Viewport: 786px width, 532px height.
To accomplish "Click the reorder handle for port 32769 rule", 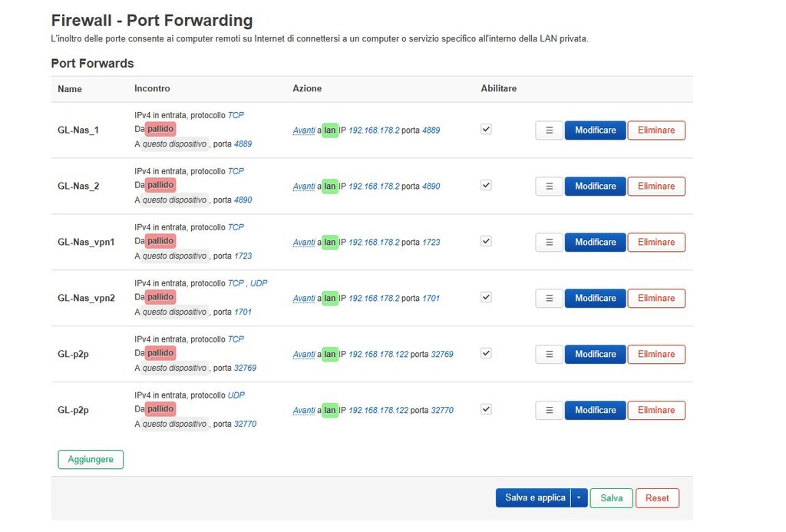I will click(549, 355).
